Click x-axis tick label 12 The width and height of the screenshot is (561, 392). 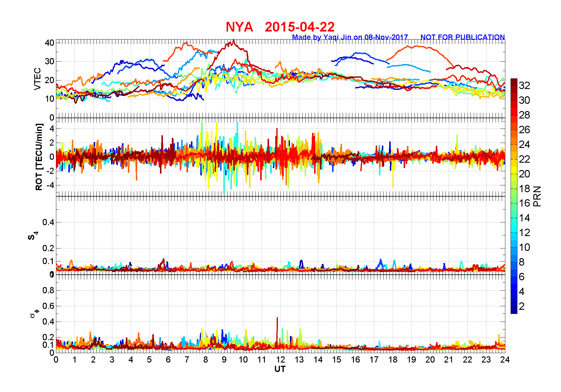[x=280, y=360]
